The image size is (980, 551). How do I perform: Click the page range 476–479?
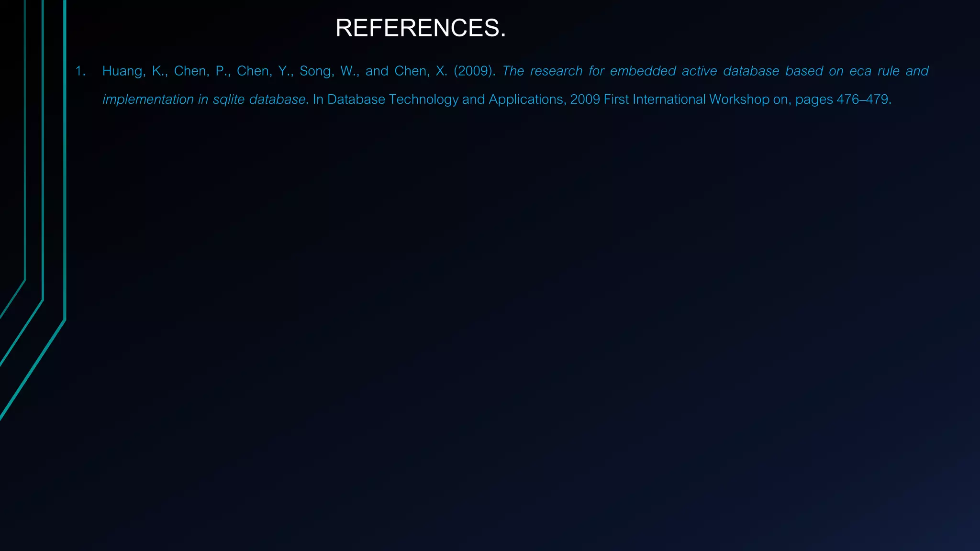click(862, 99)
